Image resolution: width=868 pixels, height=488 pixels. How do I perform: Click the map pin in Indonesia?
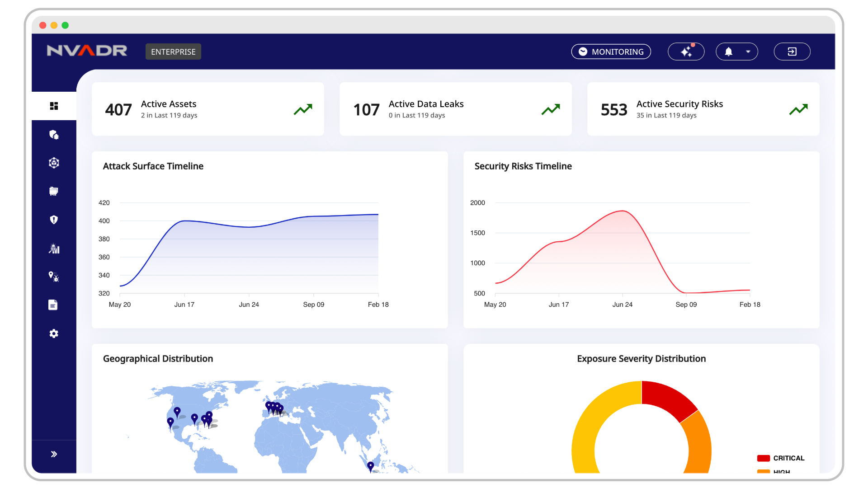[370, 466]
